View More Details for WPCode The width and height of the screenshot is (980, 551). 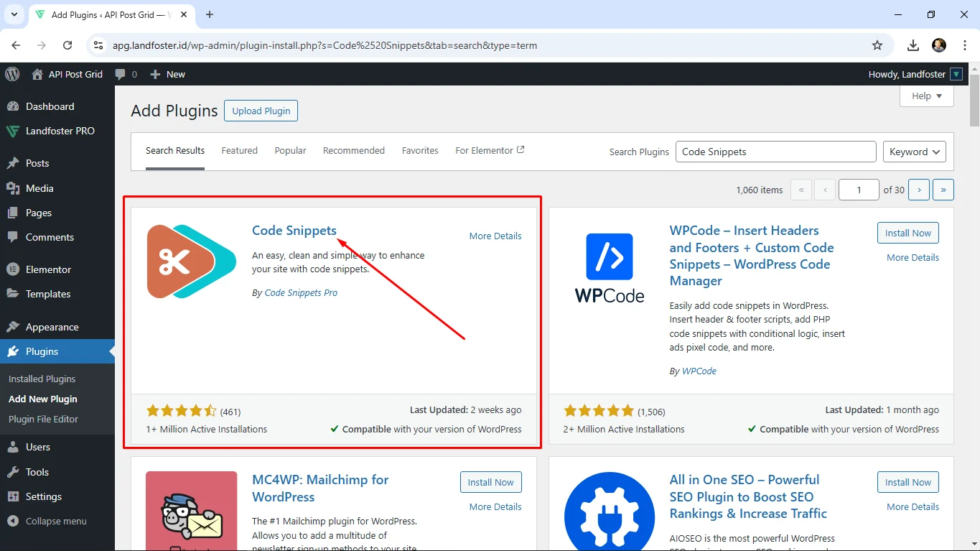[913, 257]
